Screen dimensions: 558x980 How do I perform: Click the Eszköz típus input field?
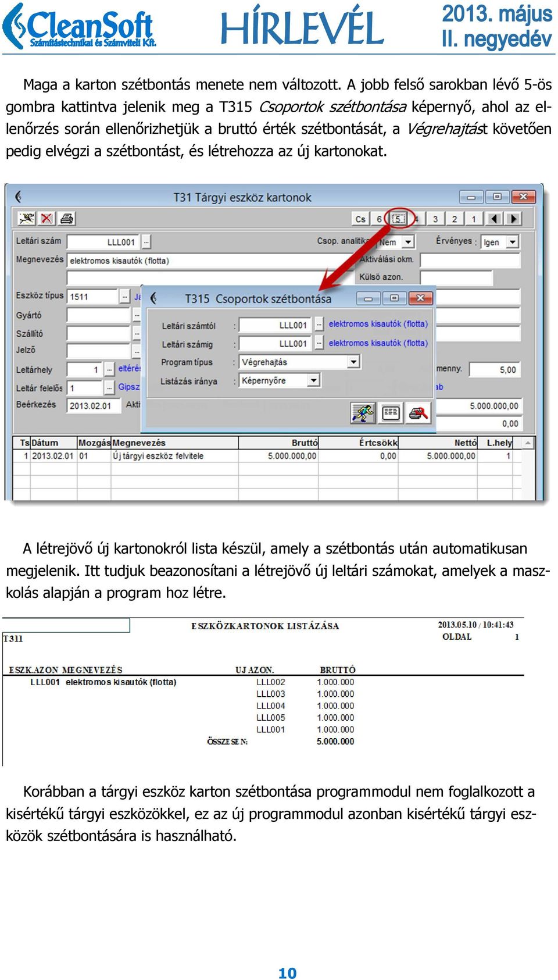click(x=93, y=297)
